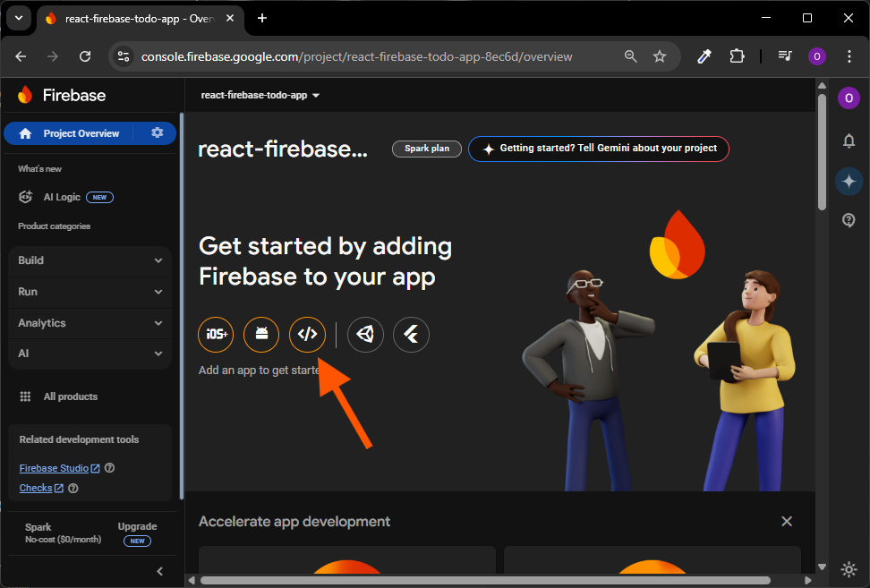Open the Chrome extensions puzzle icon
This screenshot has height=588, width=870.
pos(737,56)
